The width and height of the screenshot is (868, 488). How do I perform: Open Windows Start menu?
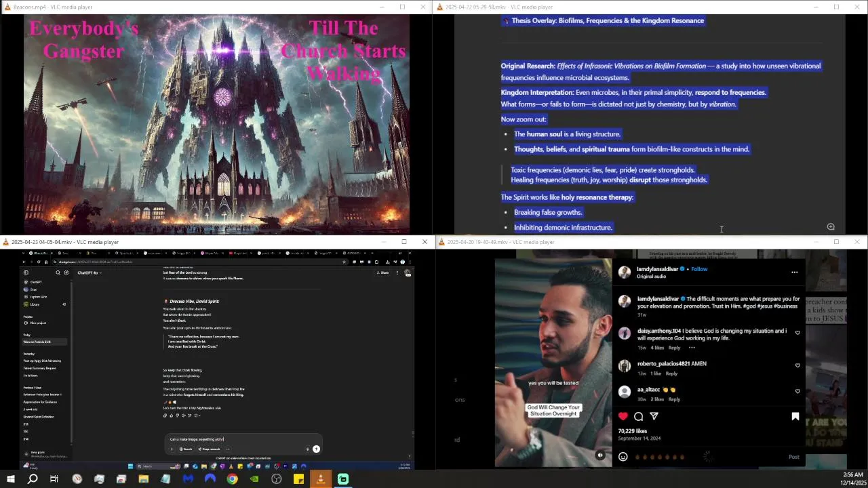pos(10,479)
